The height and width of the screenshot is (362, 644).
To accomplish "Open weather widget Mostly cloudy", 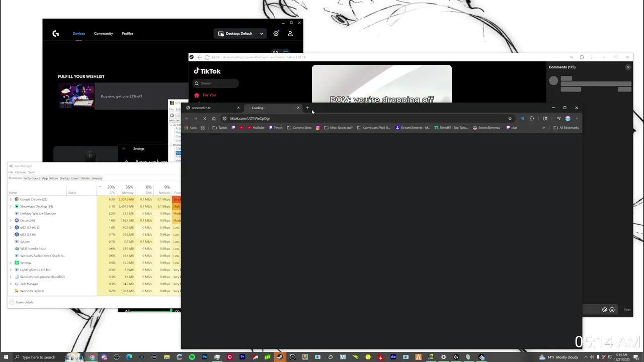I will [x=558, y=357].
